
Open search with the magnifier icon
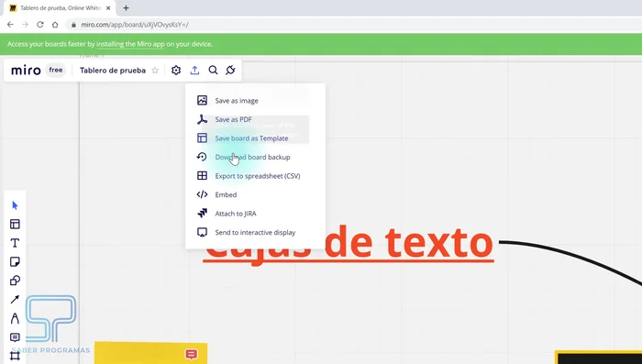coord(213,70)
